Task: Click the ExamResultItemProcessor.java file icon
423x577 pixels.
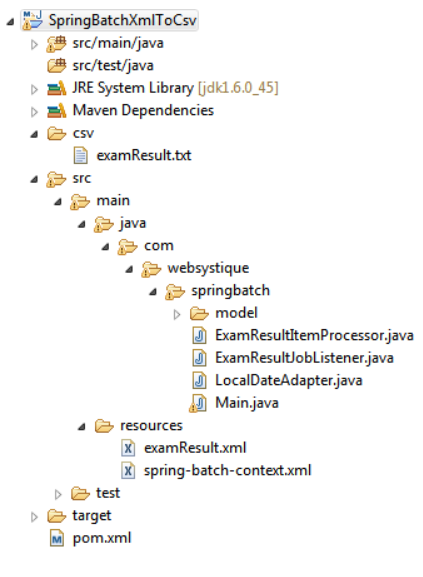Action: 199,336
